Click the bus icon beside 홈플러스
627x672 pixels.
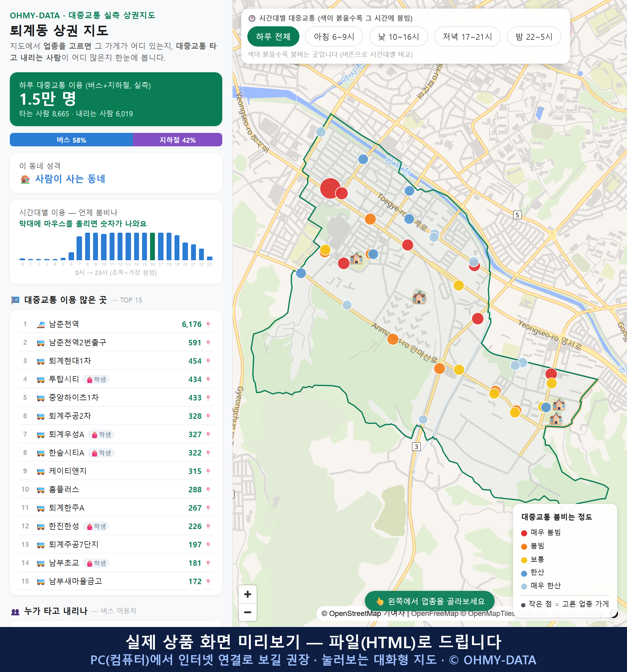coord(40,490)
